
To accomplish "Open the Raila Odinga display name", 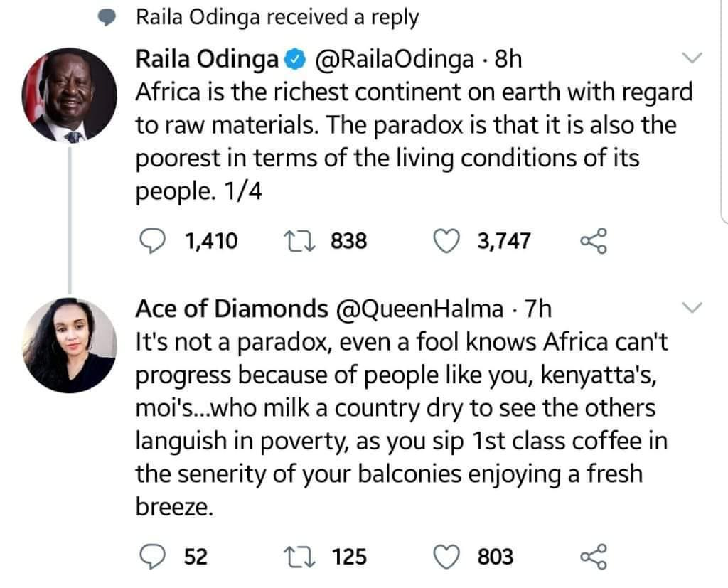I will click(206, 61).
